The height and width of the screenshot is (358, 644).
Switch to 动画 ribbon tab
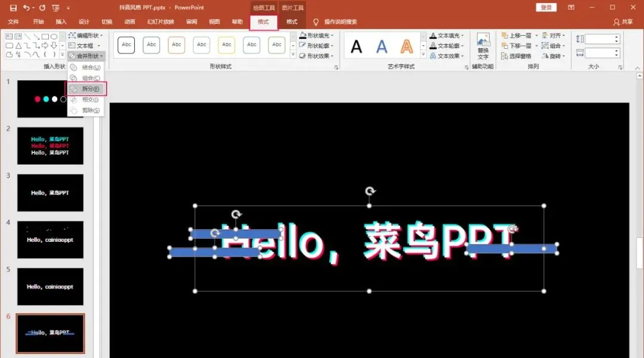tap(129, 21)
